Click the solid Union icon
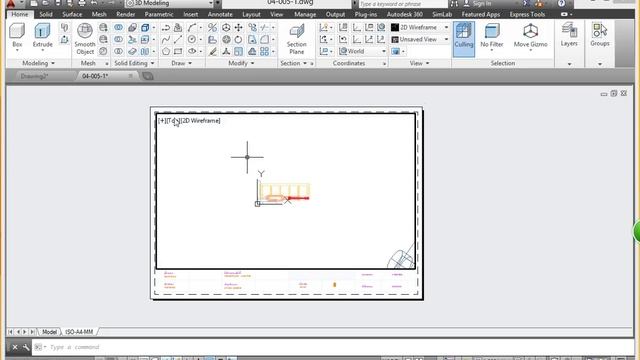The height and width of the screenshot is (360, 640). coord(118,28)
